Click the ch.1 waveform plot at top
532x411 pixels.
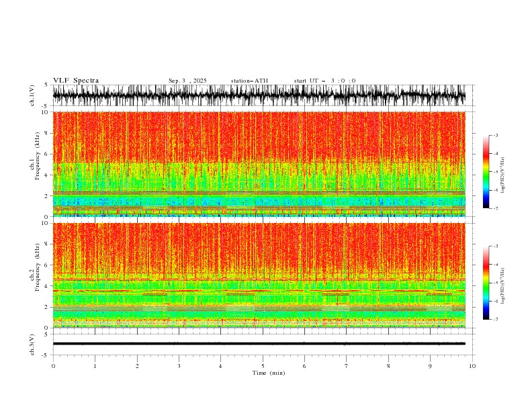(x=259, y=95)
